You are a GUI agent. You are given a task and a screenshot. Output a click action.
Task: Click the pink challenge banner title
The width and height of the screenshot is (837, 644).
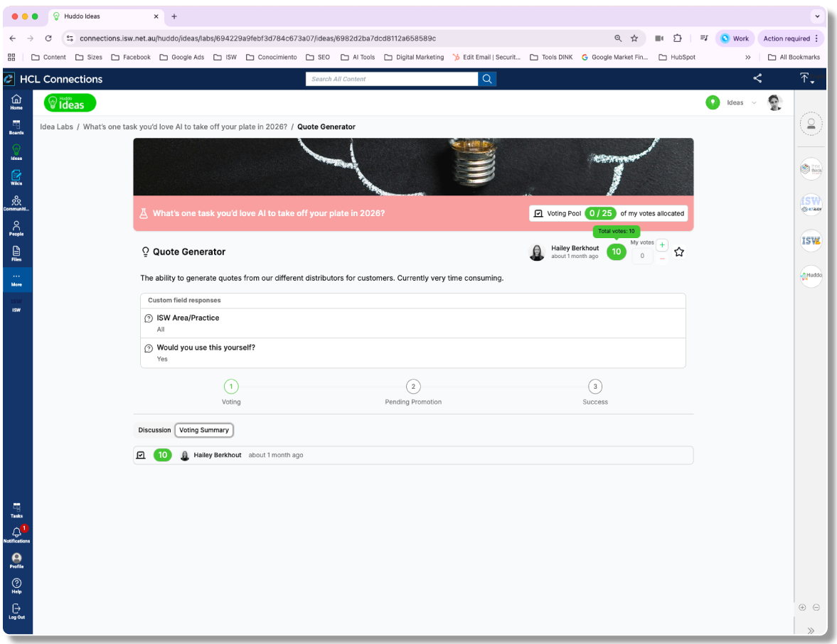coord(269,213)
